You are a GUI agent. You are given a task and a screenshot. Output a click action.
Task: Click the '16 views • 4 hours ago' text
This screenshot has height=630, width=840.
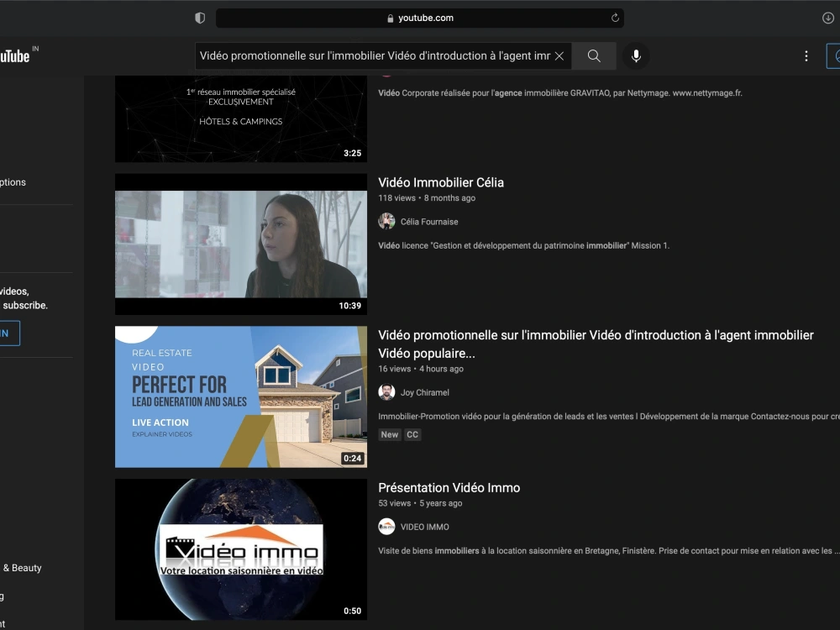click(x=421, y=369)
